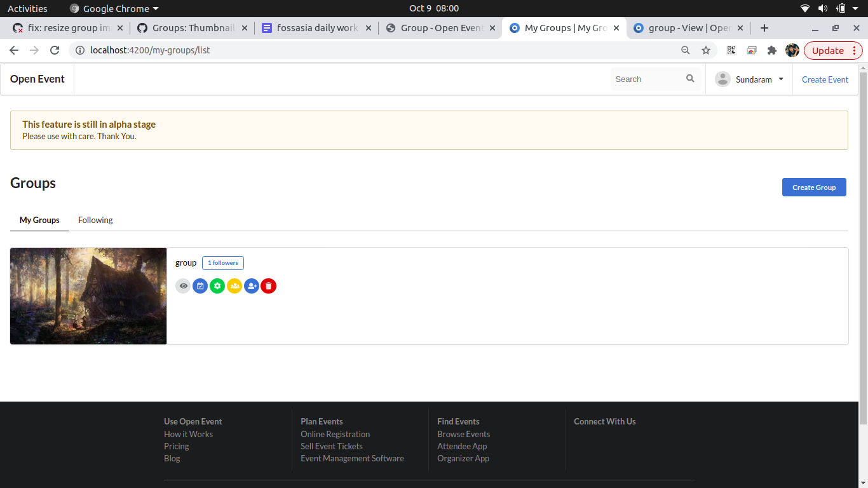Open the Google Chrome menu in top bar
The width and height of the screenshot is (868, 488).
[x=114, y=8]
